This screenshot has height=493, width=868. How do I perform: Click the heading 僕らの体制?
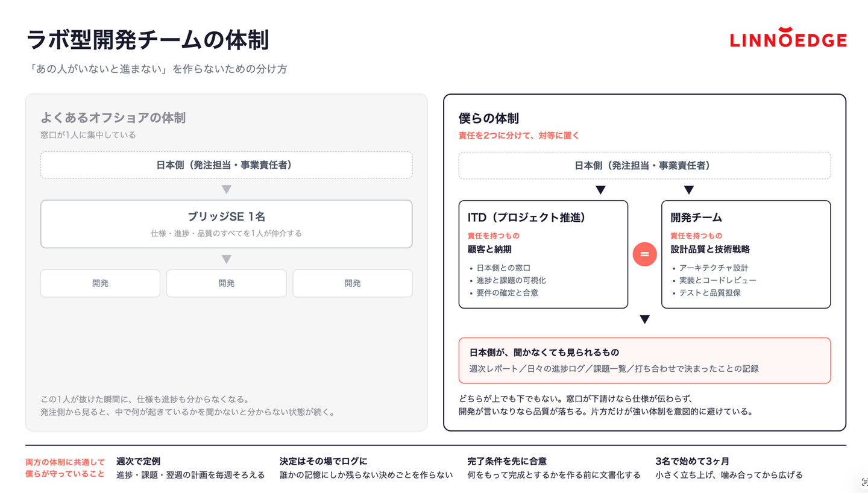click(x=489, y=118)
